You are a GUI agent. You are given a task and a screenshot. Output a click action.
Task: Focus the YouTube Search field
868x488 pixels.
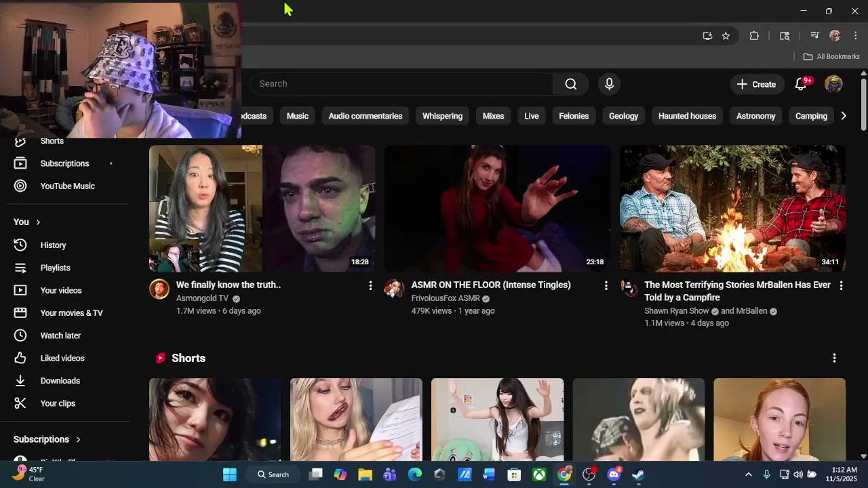[401, 84]
